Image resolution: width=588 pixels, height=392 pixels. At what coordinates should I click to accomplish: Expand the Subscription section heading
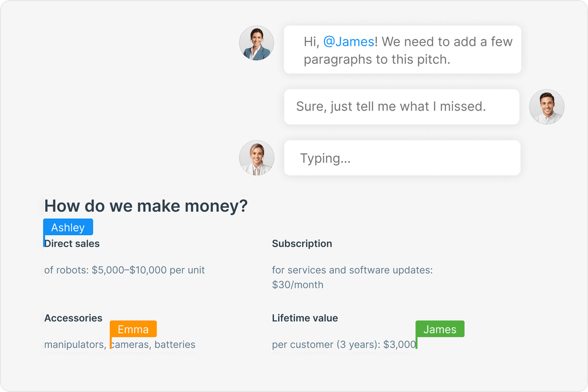click(x=302, y=243)
